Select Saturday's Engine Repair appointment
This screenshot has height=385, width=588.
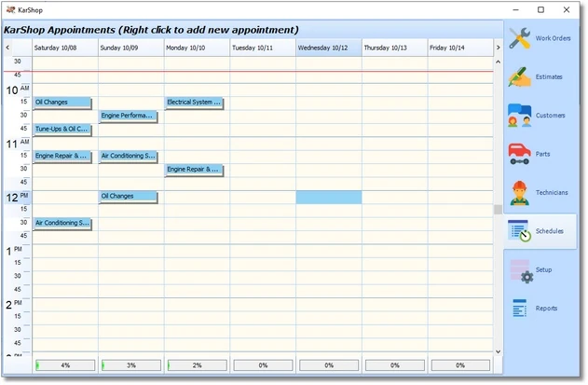[62, 156]
